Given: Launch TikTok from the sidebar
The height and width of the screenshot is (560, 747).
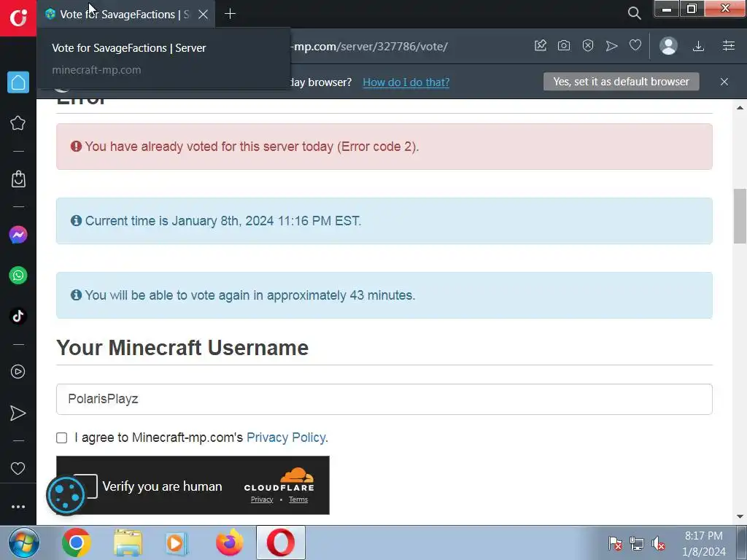Looking at the screenshot, I should click(x=18, y=316).
